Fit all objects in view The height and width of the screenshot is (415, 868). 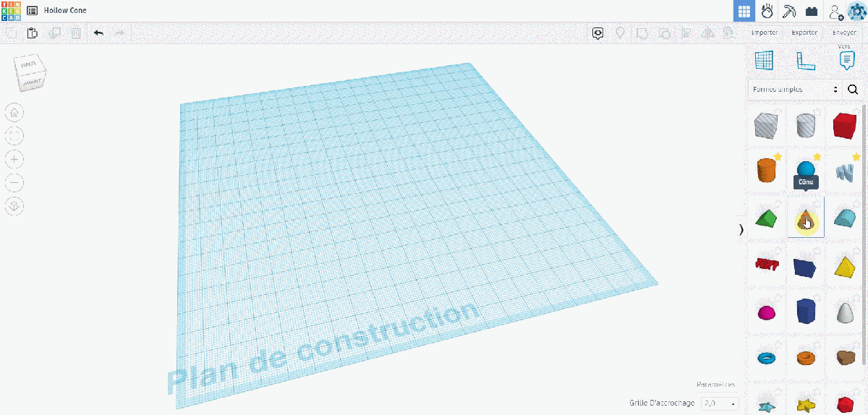(14, 135)
